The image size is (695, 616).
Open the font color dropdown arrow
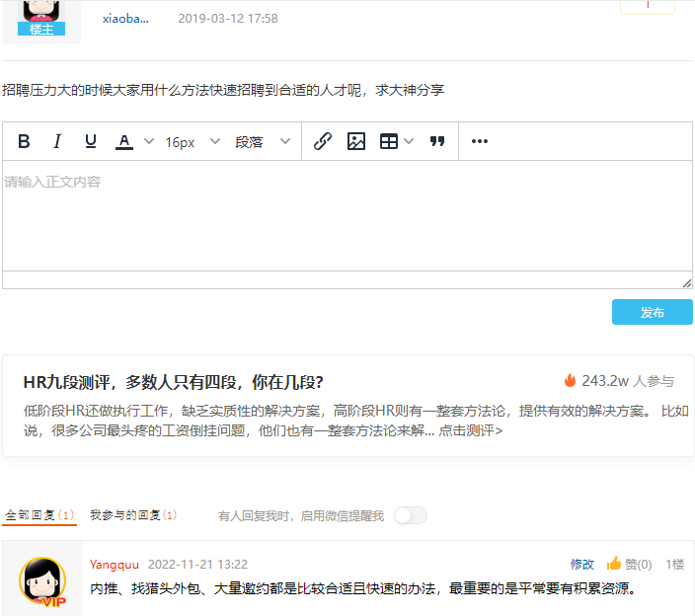[x=149, y=141]
